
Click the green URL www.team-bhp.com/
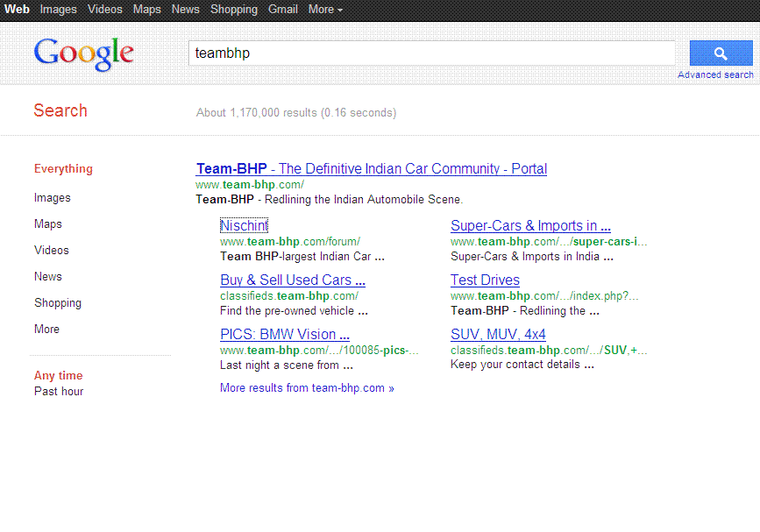point(250,185)
